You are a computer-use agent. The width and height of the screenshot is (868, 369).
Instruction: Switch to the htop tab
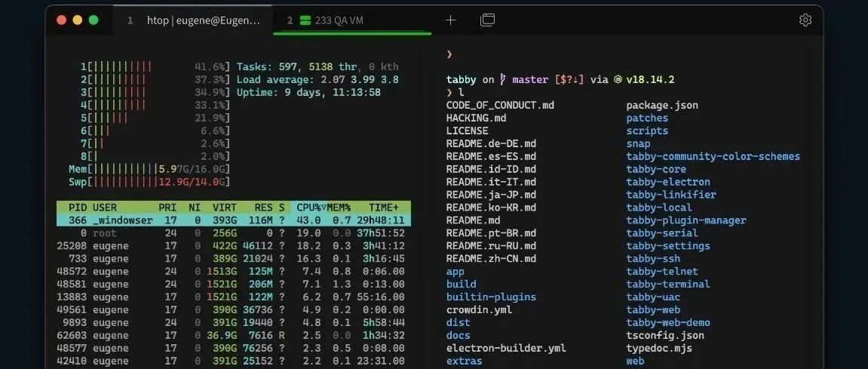(x=193, y=20)
